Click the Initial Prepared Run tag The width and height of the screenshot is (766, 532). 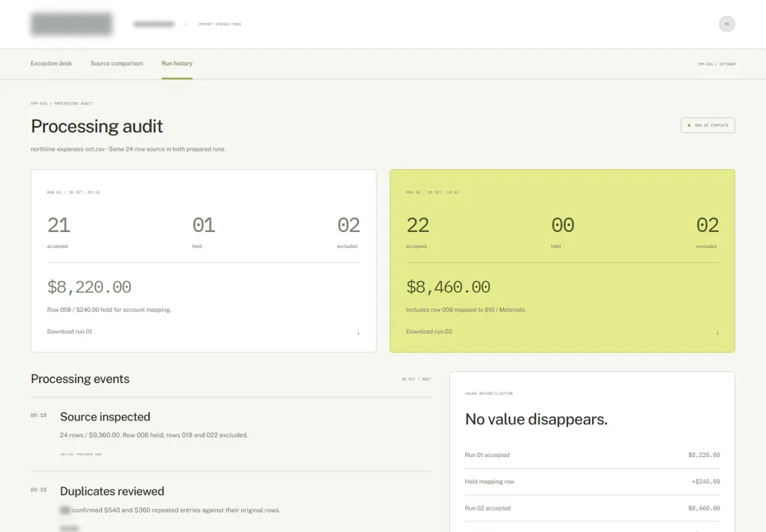(81, 455)
